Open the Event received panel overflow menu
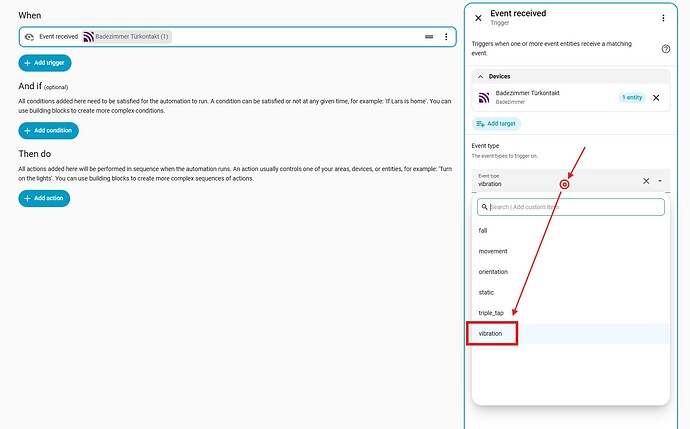Screen dimensions: 690x429 pos(663,18)
